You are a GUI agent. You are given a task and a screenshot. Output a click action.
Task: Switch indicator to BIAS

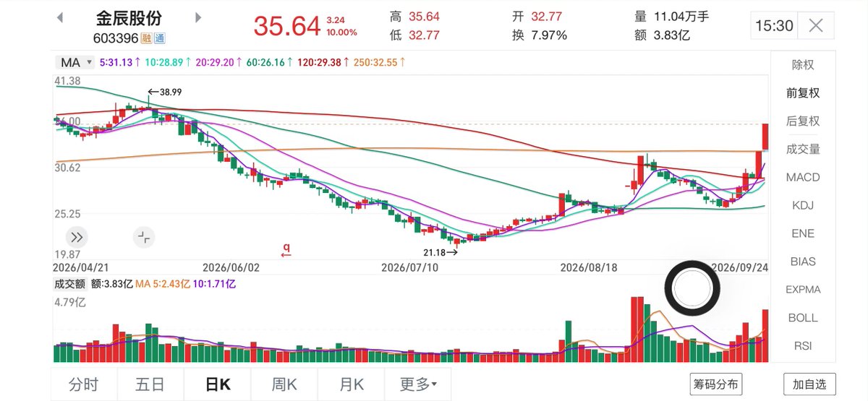803,262
